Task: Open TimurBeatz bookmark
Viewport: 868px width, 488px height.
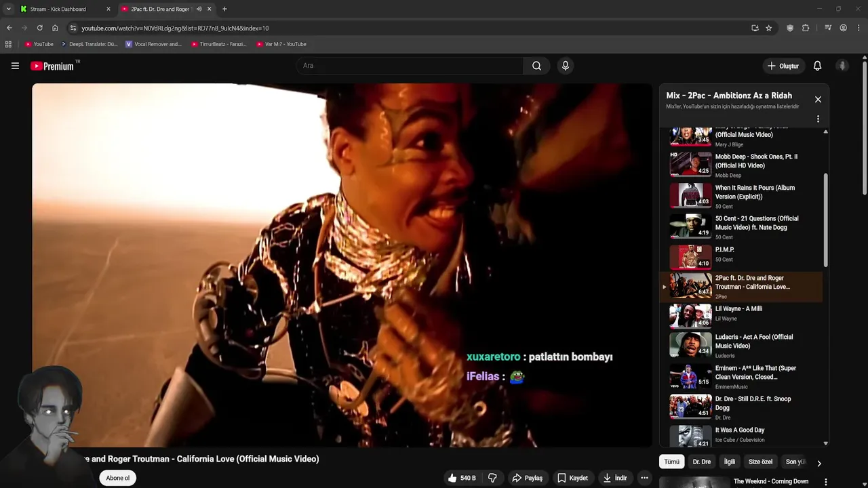Action: click(x=218, y=44)
